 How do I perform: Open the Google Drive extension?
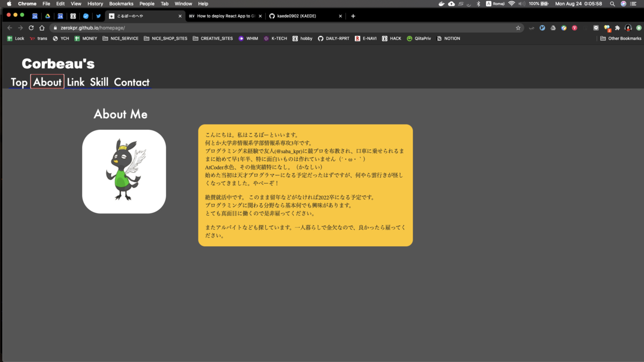553,27
